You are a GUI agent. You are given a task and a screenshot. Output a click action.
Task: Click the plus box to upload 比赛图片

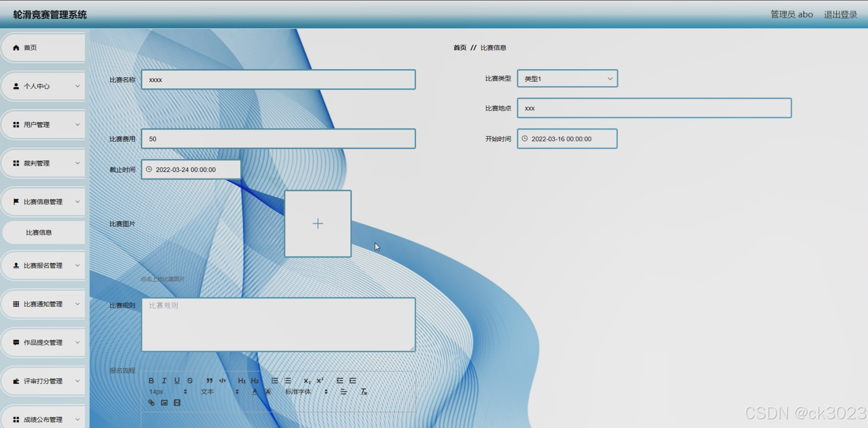tap(318, 223)
